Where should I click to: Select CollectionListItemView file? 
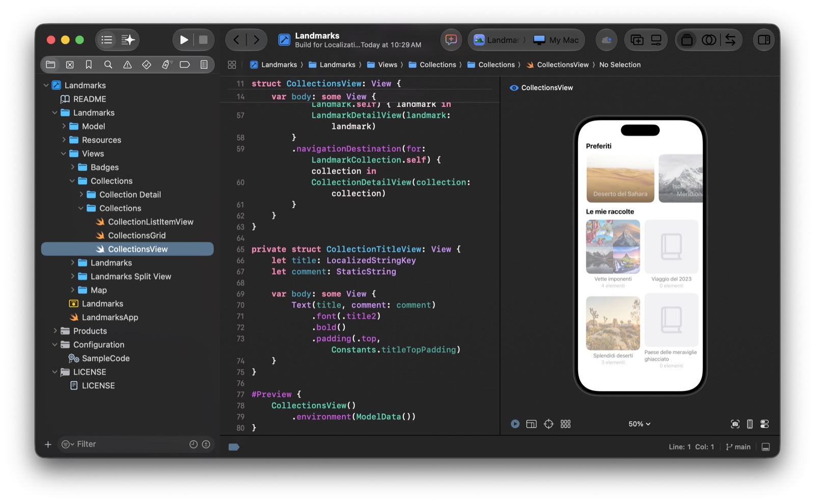tap(145, 221)
